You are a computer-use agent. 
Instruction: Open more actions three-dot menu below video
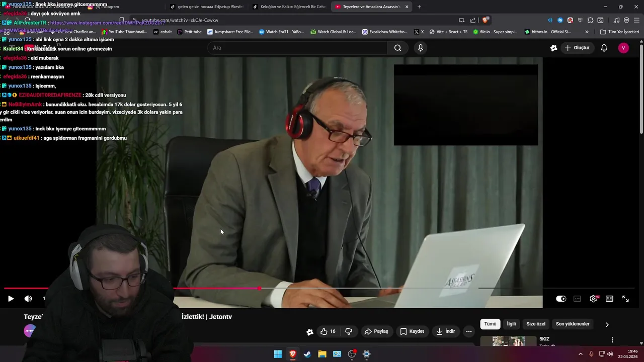point(469,331)
